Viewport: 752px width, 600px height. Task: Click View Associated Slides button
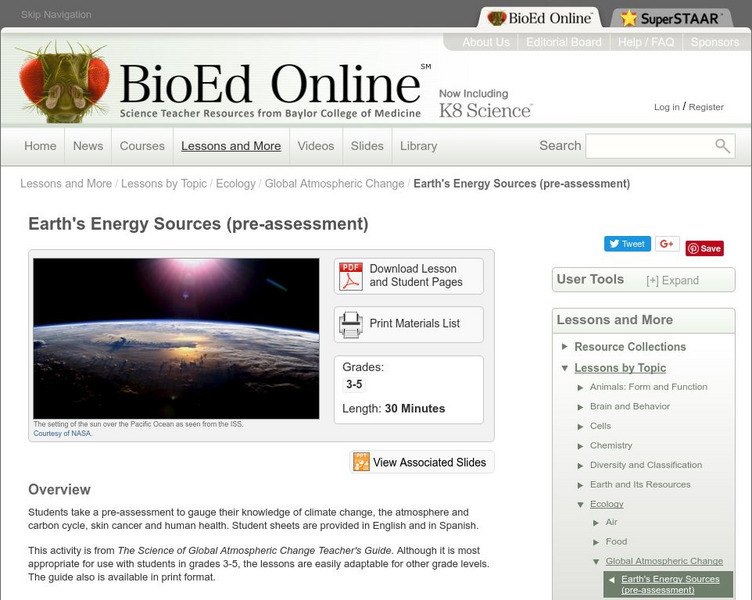423,462
